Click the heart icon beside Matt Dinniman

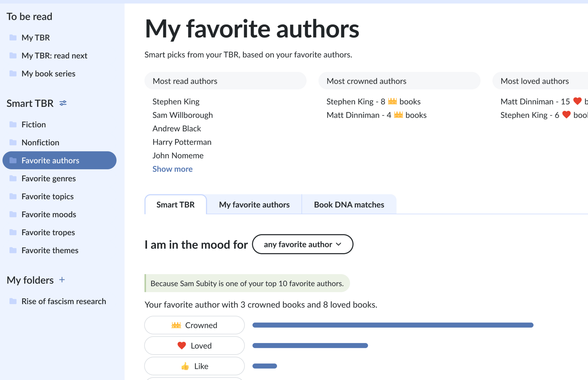tap(577, 101)
